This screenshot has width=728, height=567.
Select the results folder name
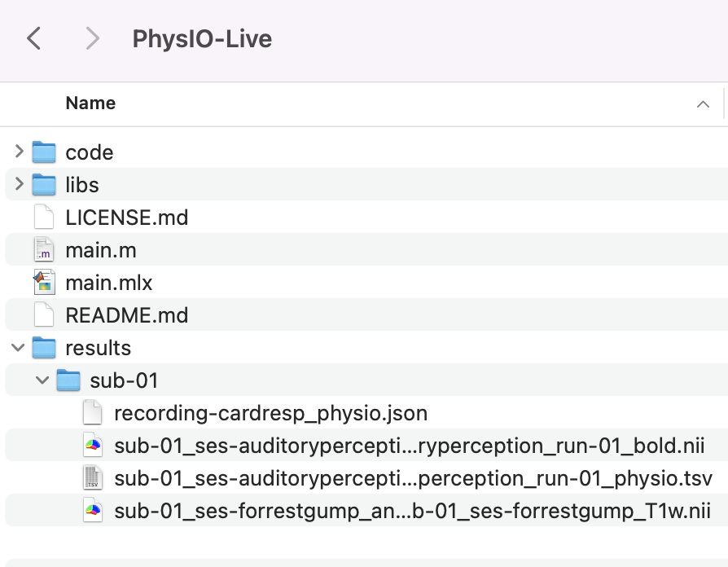(98, 348)
